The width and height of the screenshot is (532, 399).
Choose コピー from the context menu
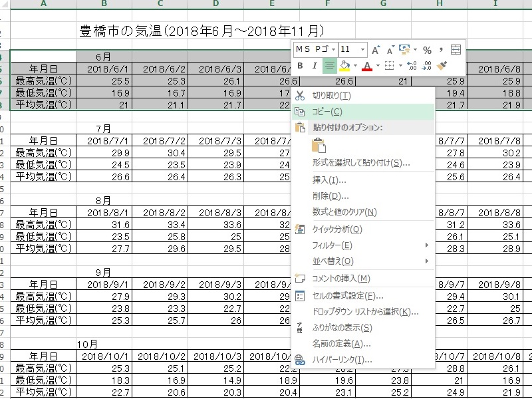click(x=327, y=112)
